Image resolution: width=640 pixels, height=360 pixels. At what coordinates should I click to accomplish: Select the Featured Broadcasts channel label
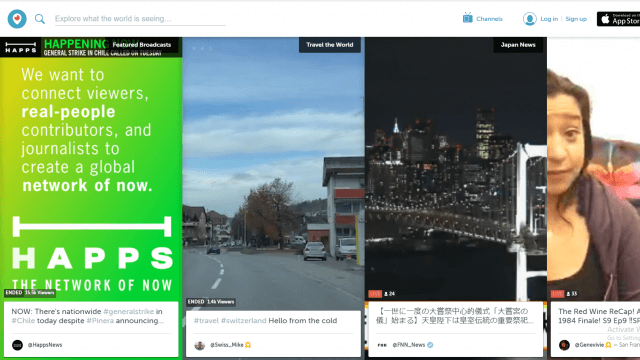[x=142, y=45]
